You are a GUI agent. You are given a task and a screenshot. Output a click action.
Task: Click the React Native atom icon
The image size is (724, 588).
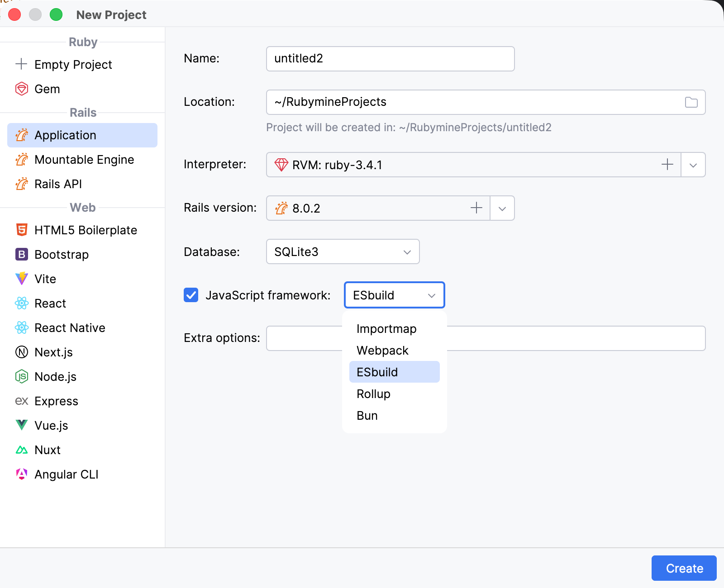pyautogui.click(x=22, y=327)
